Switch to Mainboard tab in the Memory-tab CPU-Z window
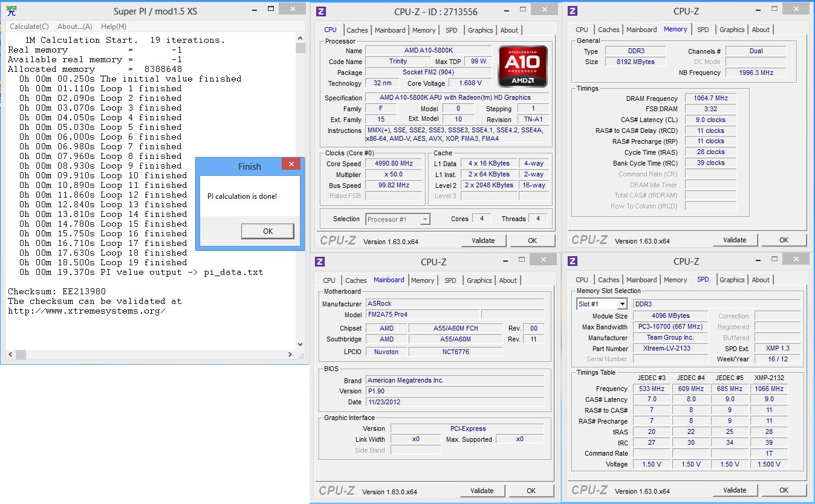The width and height of the screenshot is (815, 504). click(641, 30)
